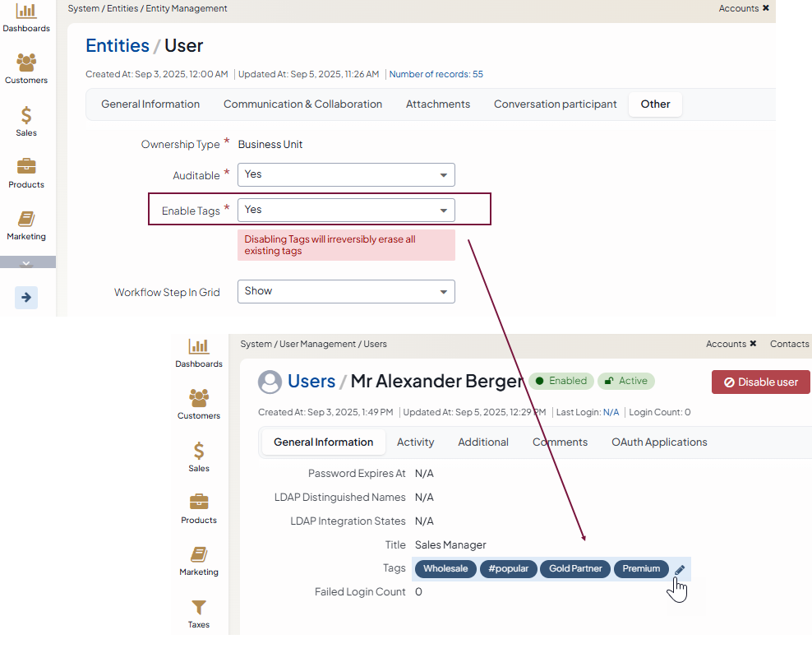812x653 pixels.
Task: Open Customers icon in the top sidebar
Action: click(26, 63)
